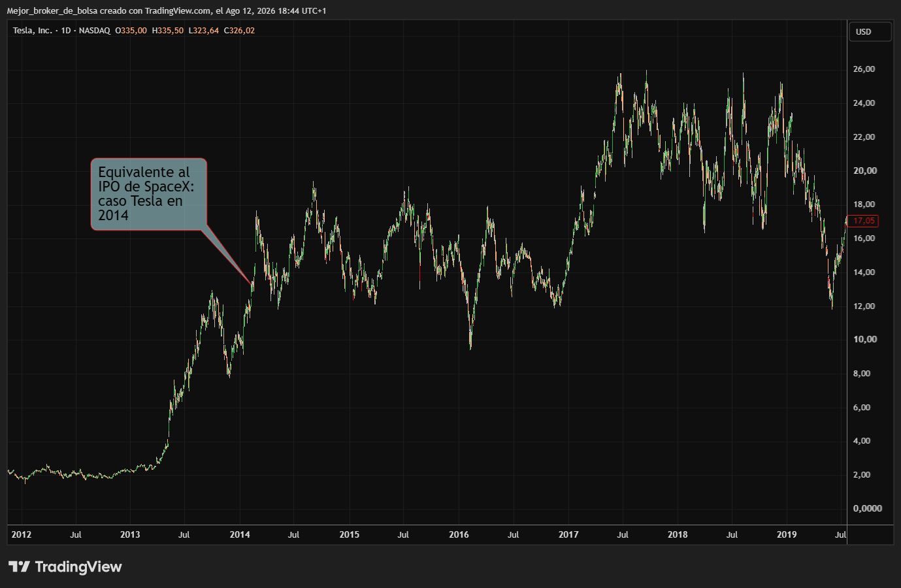This screenshot has height=588, width=901.
Task: Click the 2012 label on time axis
Action: point(21,534)
